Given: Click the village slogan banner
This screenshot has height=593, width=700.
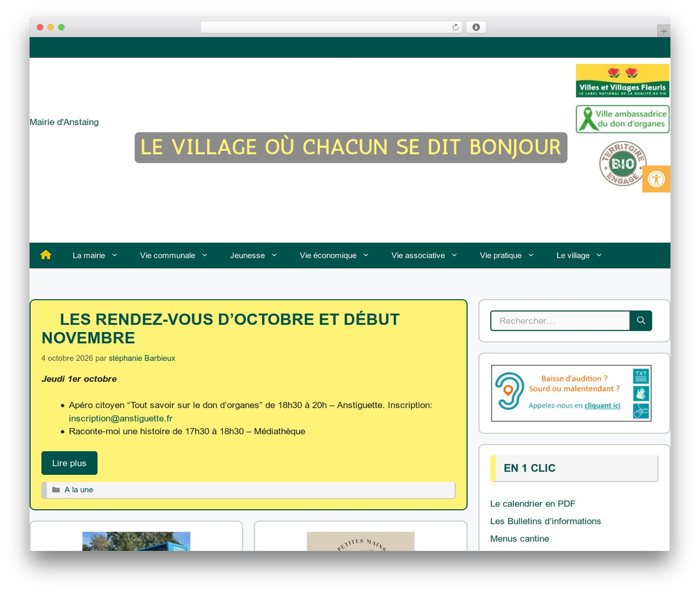Looking at the screenshot, I should [351, 147].
